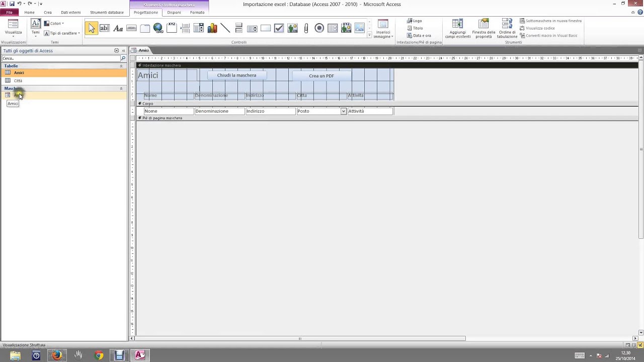Select the Città table

pyautogui.click(x=64, y=80)
